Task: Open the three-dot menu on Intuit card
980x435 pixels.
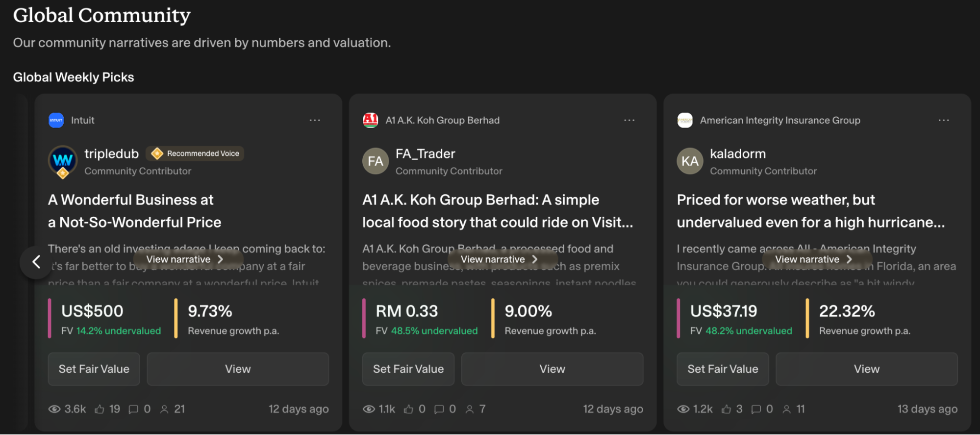Action: (315, 120)
